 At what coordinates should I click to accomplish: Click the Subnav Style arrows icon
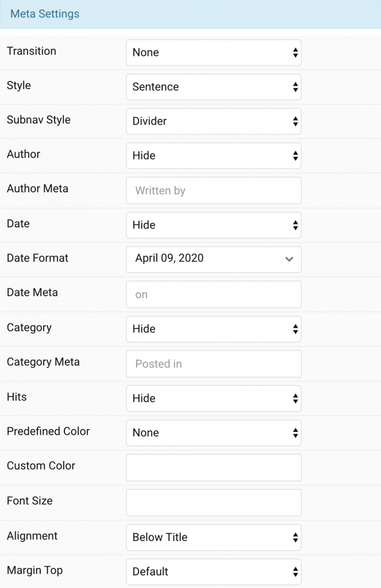click(295, 121)
